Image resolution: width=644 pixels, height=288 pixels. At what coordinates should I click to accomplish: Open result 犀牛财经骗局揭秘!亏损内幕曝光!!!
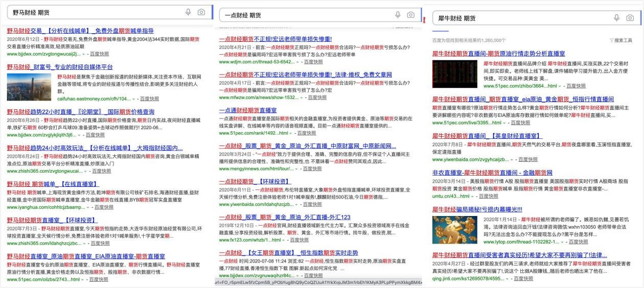click(477, 209)
